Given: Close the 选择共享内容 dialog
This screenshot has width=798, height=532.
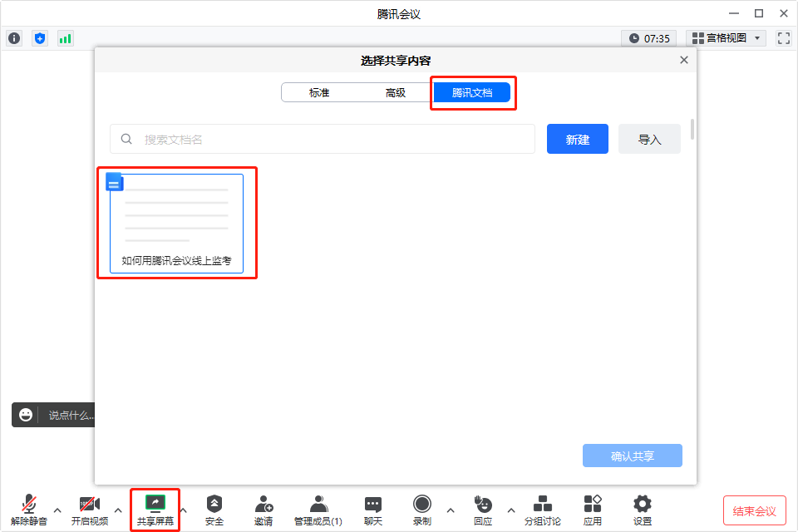Looking at the screenshot, I should pos(684,60).
